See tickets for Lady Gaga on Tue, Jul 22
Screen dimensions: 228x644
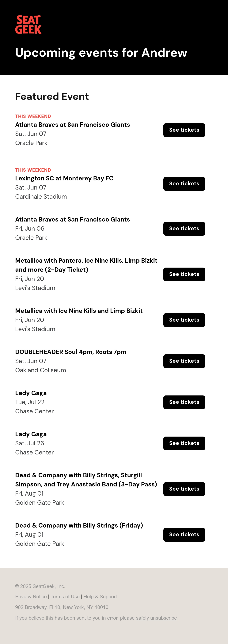(x=184, y=402)
